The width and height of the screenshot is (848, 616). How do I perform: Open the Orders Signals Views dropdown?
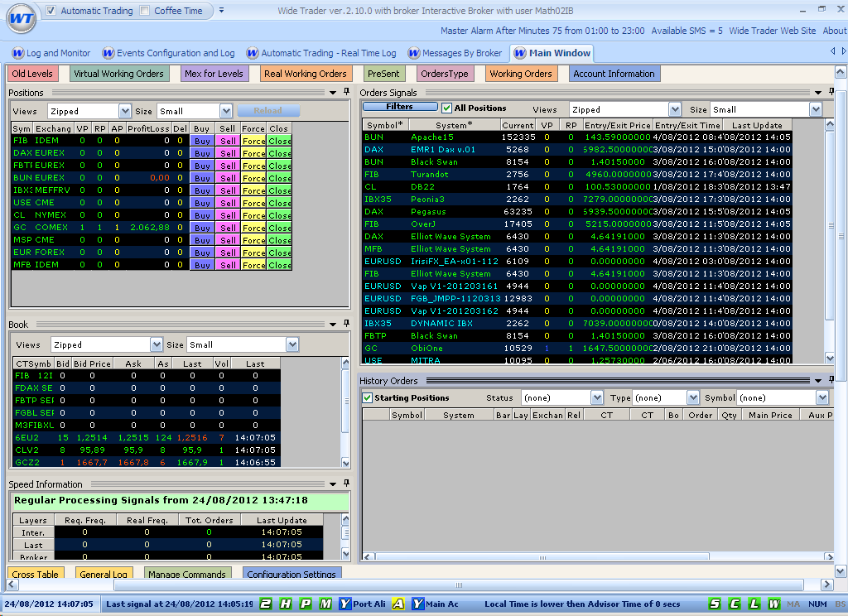[674, 109]
